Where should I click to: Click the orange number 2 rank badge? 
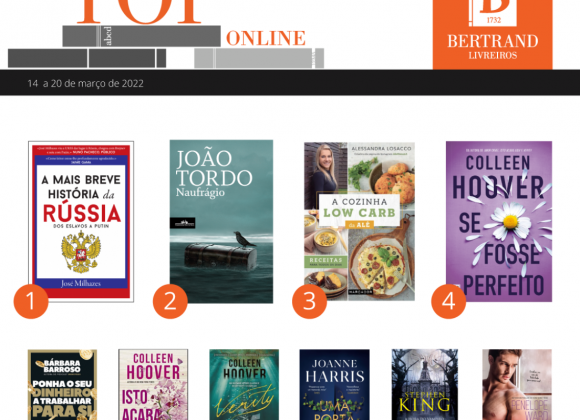point(170,301)
